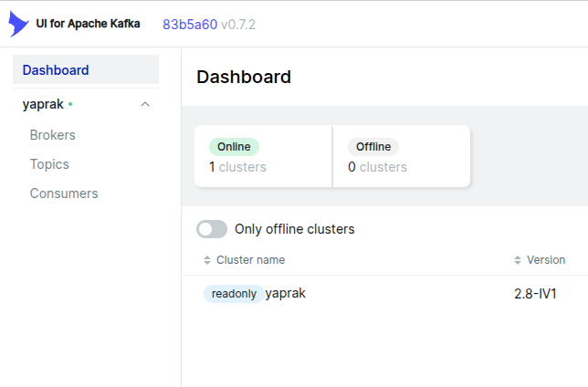Click the yaprak cluster name in table
588x387 pixels.
285,293
